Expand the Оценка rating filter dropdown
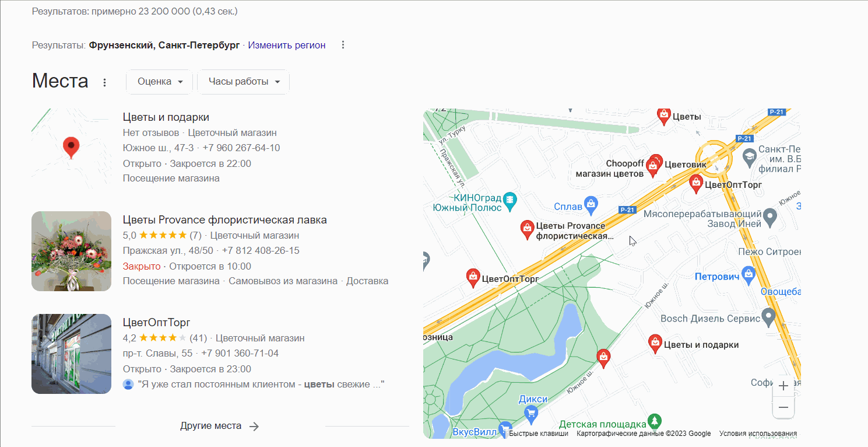 160,82
